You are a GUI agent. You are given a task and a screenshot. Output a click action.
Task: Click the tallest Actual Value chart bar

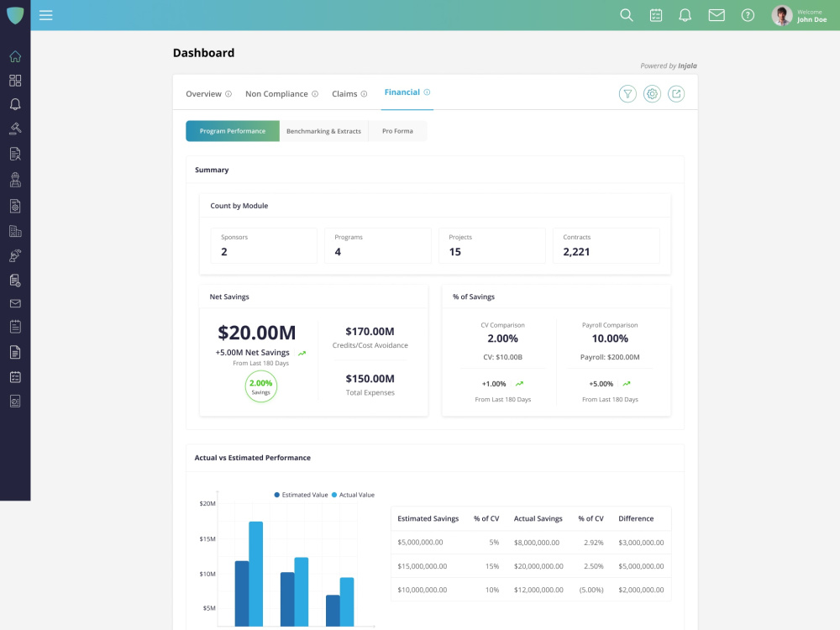(255, 574)
